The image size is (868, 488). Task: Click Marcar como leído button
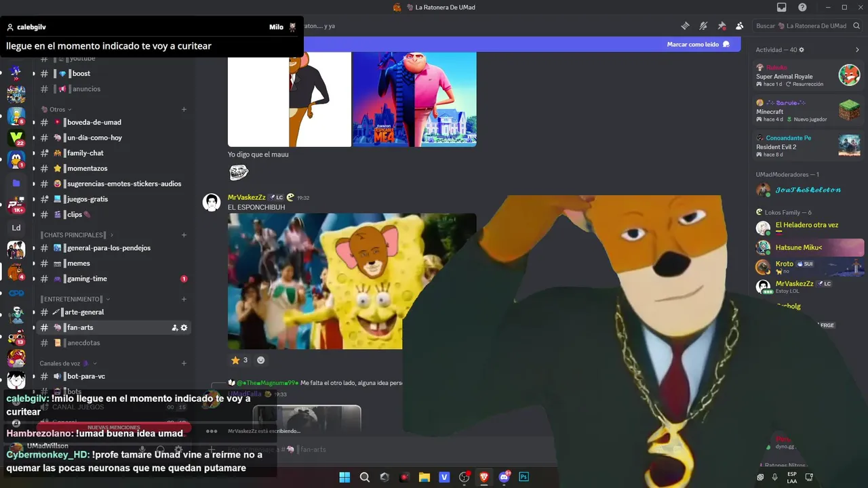click(x=698, y=44)
